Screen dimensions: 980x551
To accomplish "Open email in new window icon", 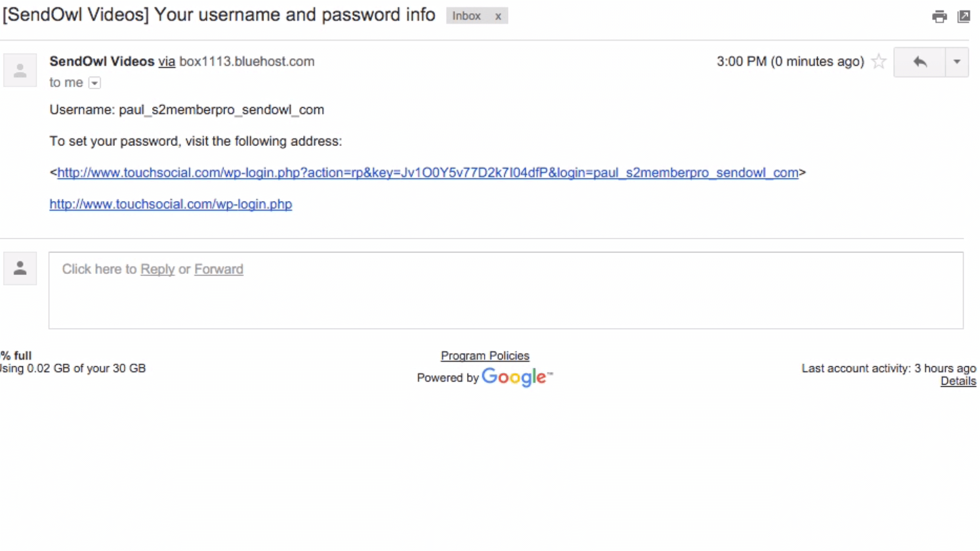I will coord(964,17).
